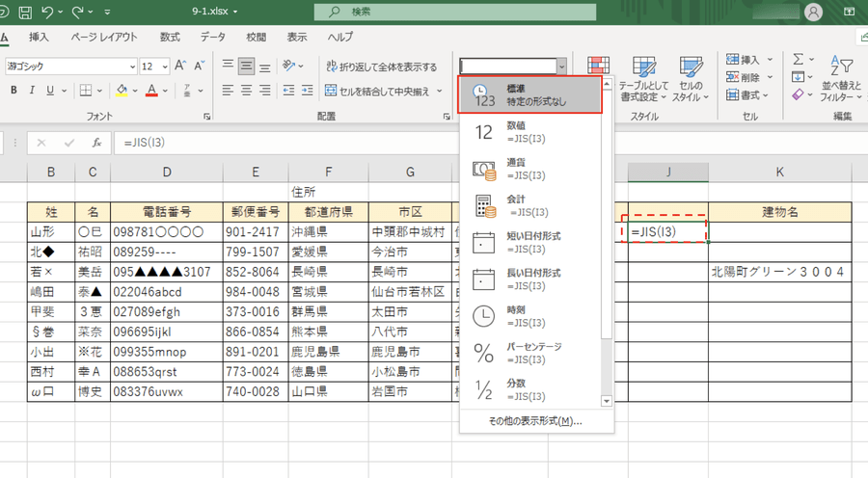Choose 数値 number format
Viewport: 868px width, 478px height.
(x=529, y=132)
